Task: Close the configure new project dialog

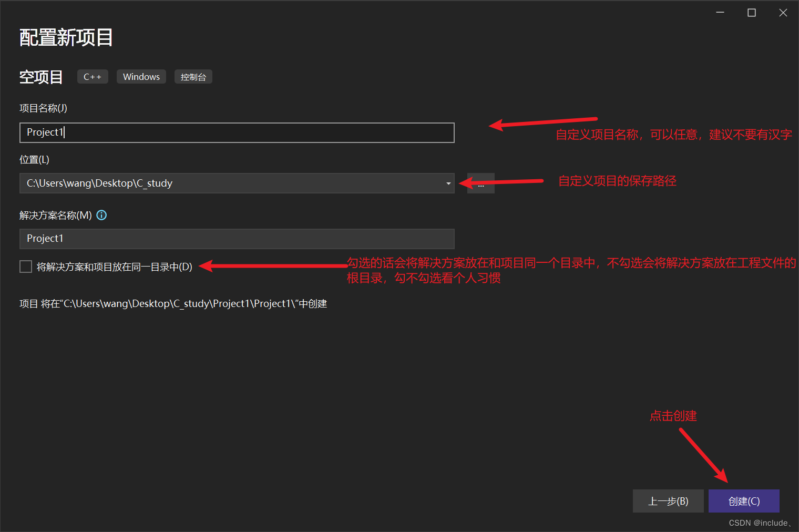Action: point(783,13)
